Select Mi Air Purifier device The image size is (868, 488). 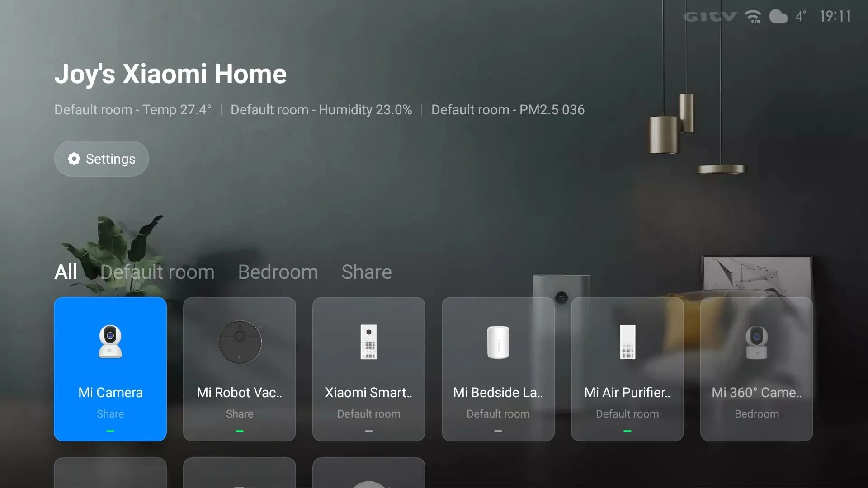[x=627, y=370]
